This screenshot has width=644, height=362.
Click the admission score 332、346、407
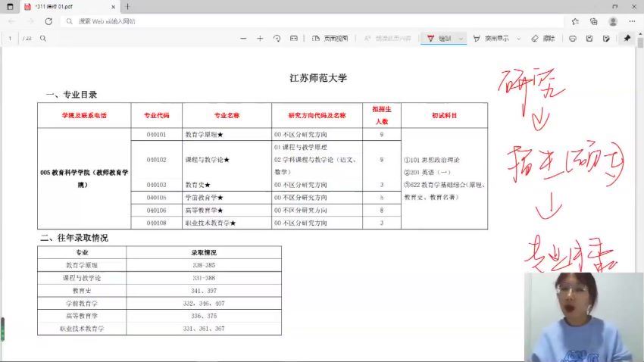click(204, 304)
